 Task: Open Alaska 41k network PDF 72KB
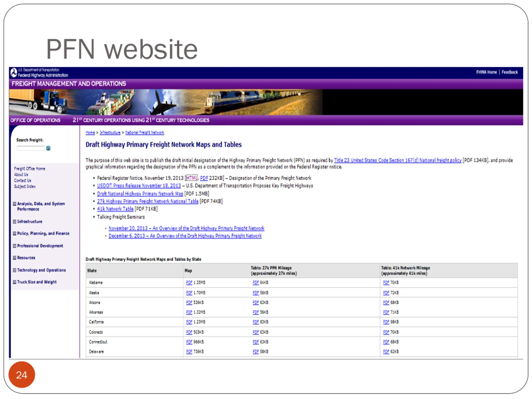386,293
